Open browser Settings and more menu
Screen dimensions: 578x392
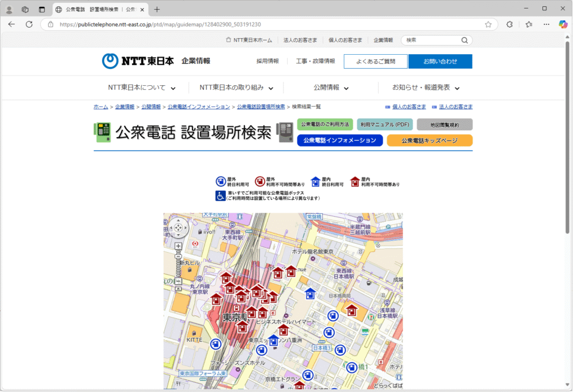pos(546,24)
